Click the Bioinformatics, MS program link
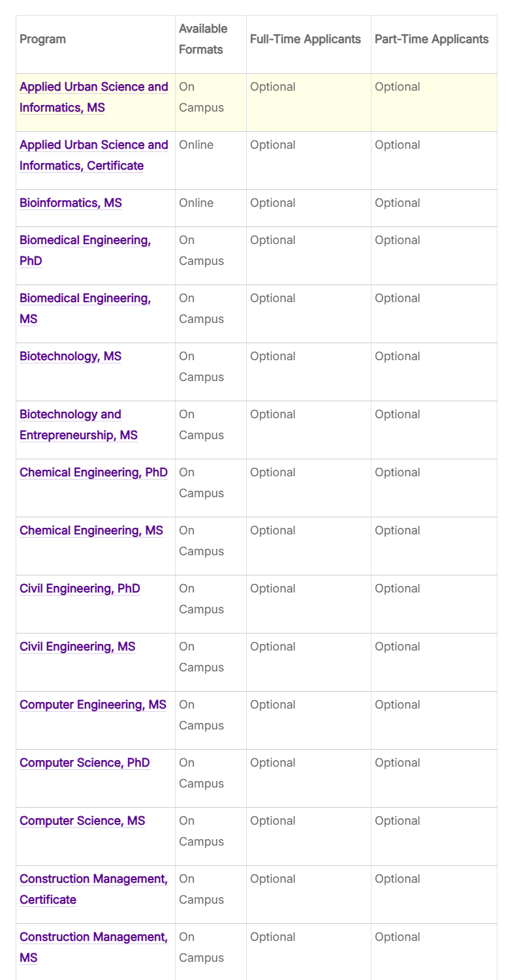 [71, 203]
